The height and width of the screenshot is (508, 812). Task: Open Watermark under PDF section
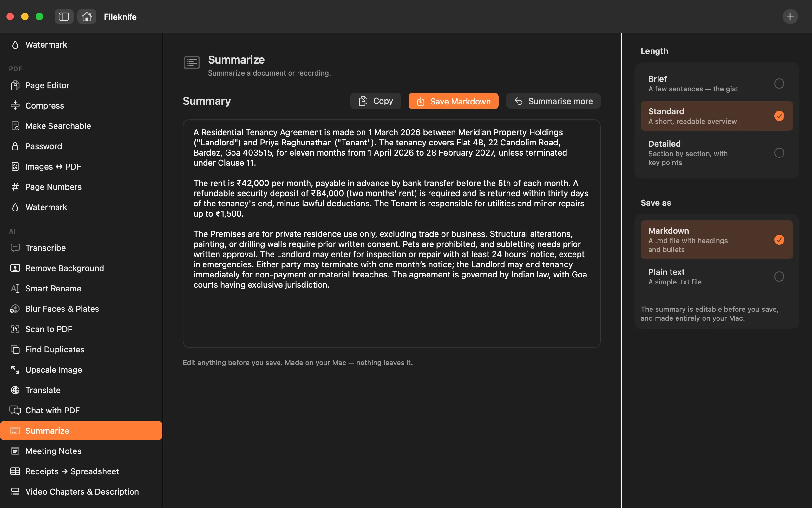[81, 207]
